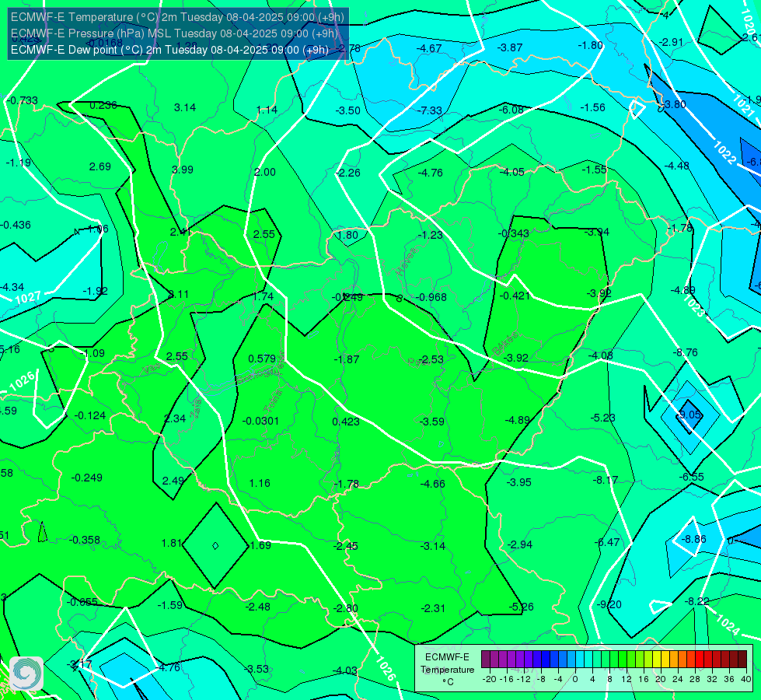Click the grid value -2.26

[x=348, y=173]
